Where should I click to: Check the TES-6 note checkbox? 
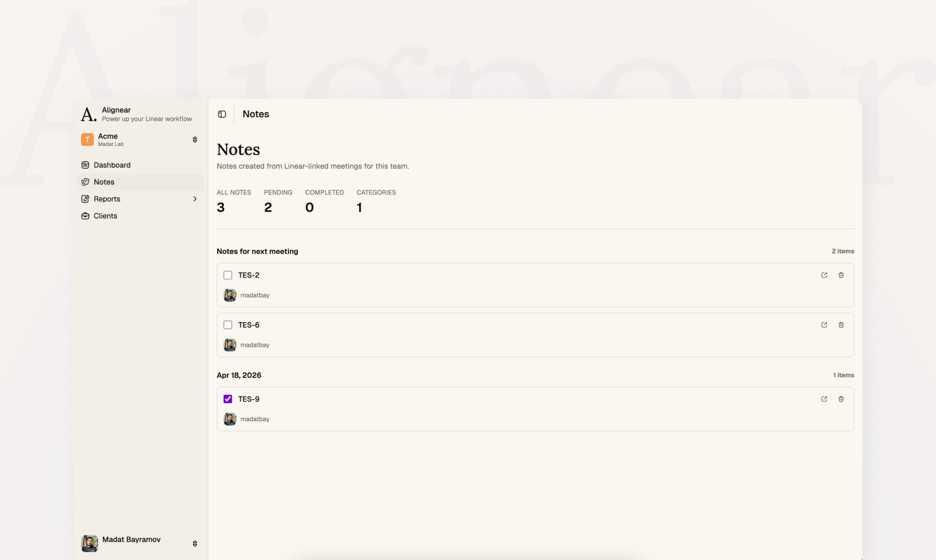click(x=228, y=325)
